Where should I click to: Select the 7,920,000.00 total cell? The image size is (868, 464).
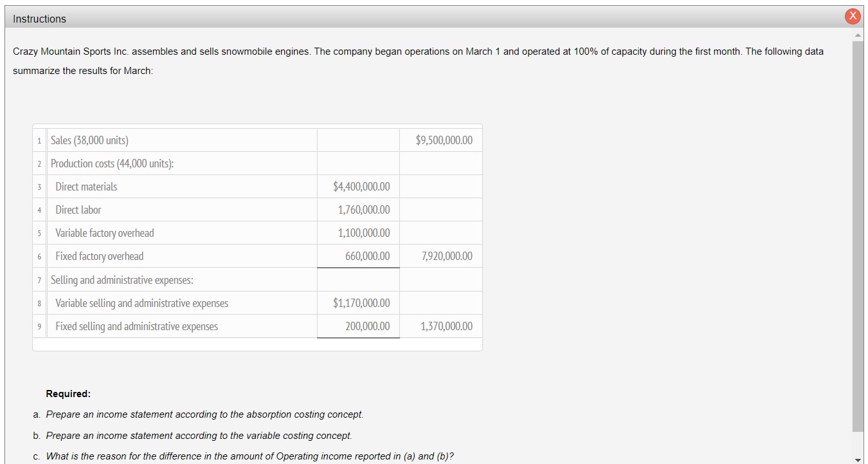[x=440, y=255]
